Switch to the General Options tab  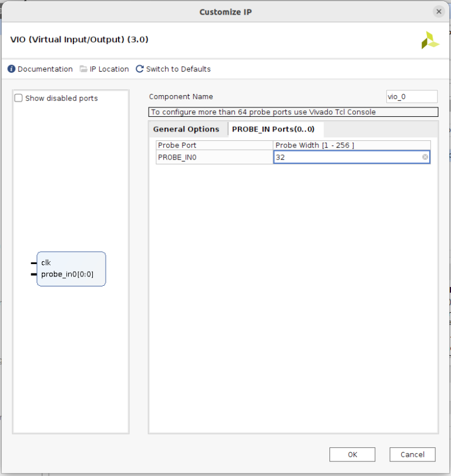[186, 129]
